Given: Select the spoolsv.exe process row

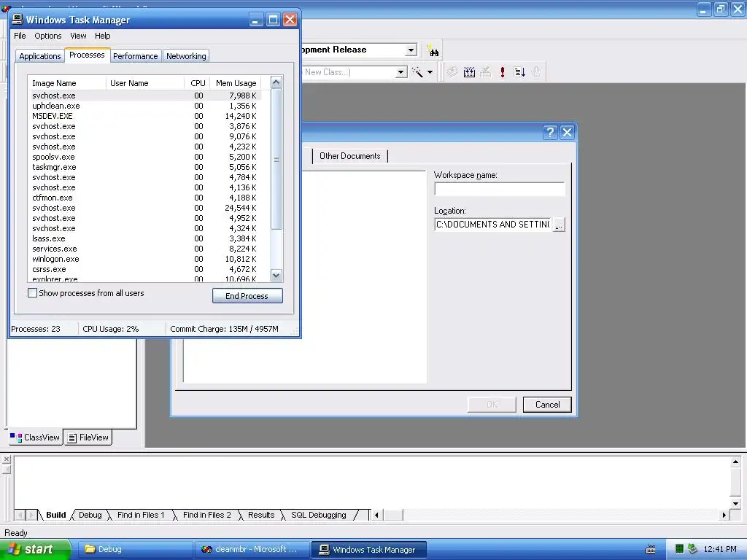Looking at the screenshot, I should coord(145,157).
